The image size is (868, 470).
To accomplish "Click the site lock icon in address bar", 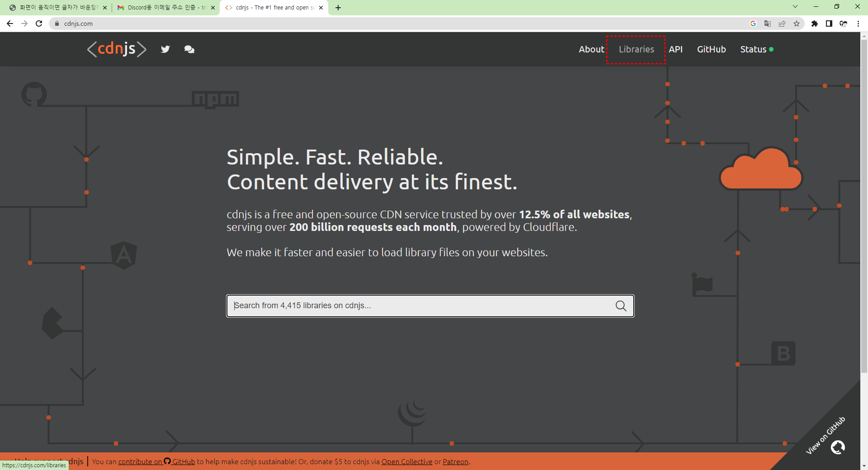I will [57, 23].
